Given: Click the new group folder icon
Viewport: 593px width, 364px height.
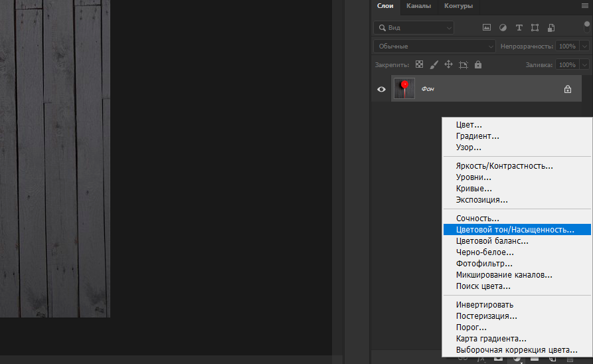Looking at the screenshot, I should pyautogui.click(x=535, y=358).
